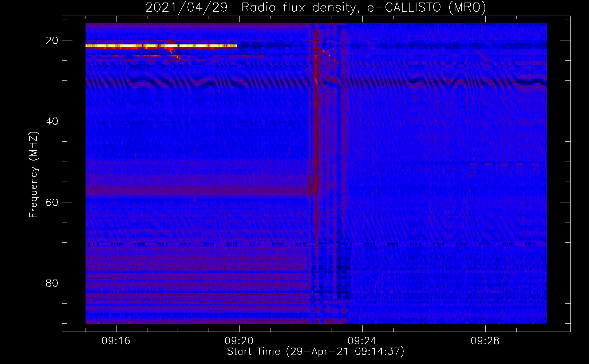Click the '20' frequency tick label
The height and width of the screenshot is (364, 589).
52,40
